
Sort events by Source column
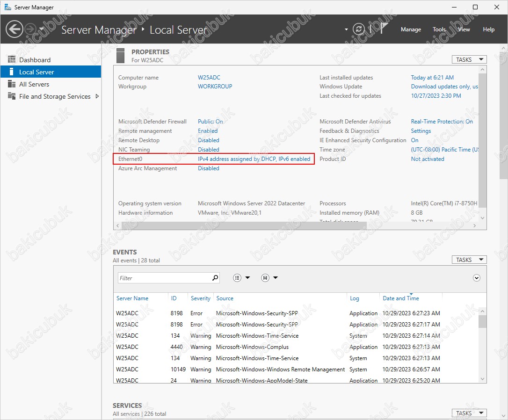click(225, 298)
